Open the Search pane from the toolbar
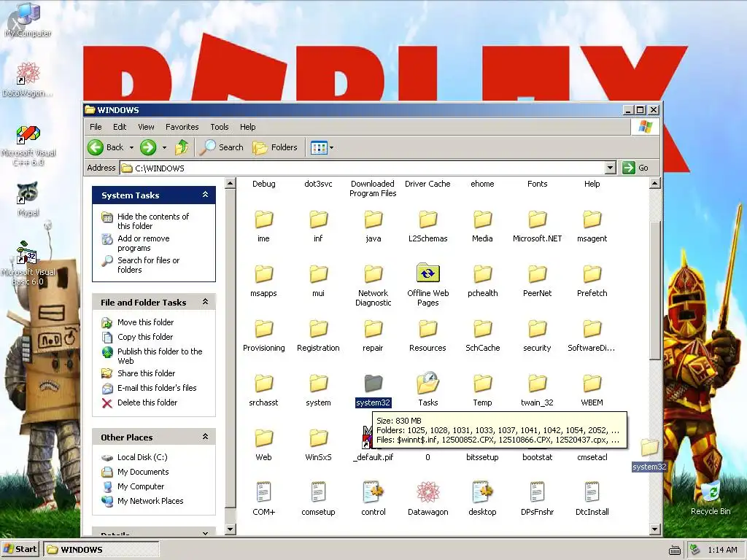This screenshot has height=560, width=747. [x=222, y=147]
